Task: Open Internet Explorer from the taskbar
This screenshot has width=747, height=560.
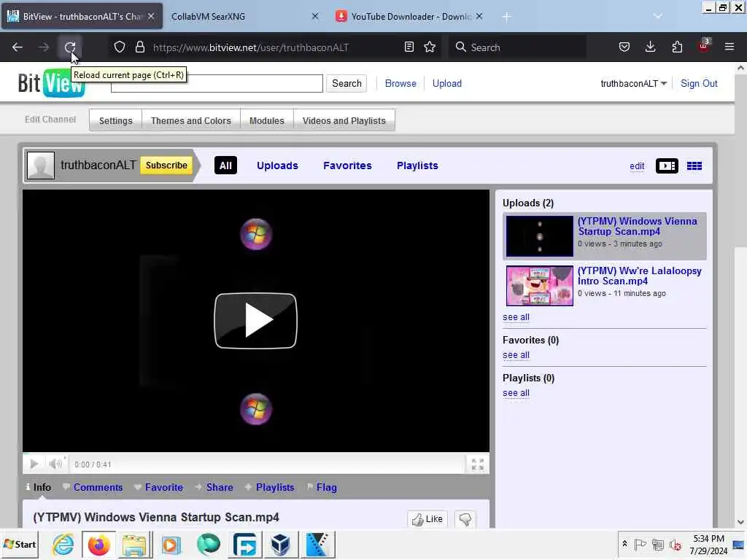Action: [x=63, y=544]
